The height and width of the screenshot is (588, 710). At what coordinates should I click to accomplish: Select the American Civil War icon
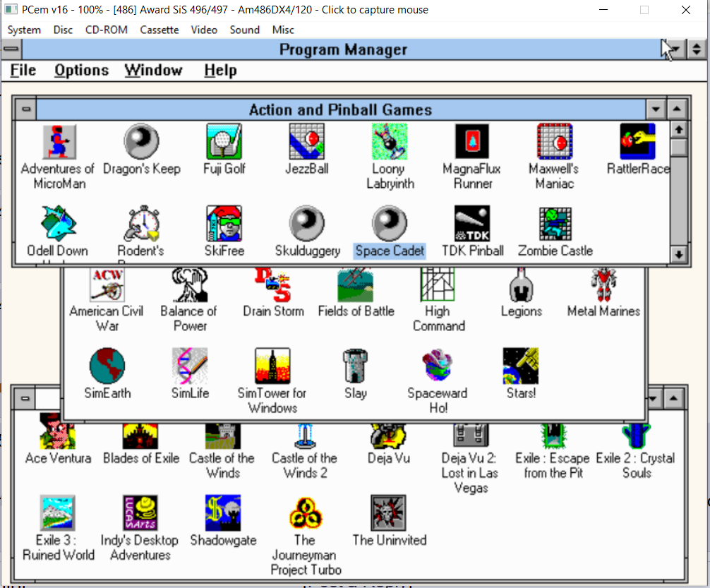pyautogui.click(x=107, y=285)
